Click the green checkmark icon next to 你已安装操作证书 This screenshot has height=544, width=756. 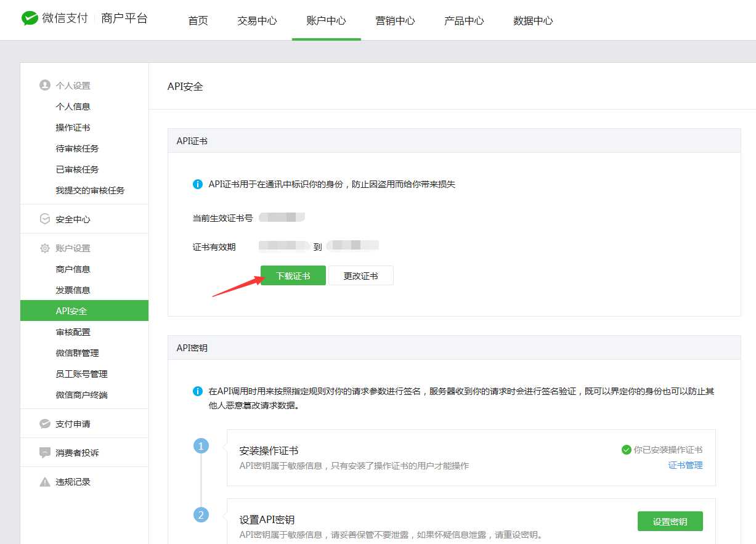626,450
